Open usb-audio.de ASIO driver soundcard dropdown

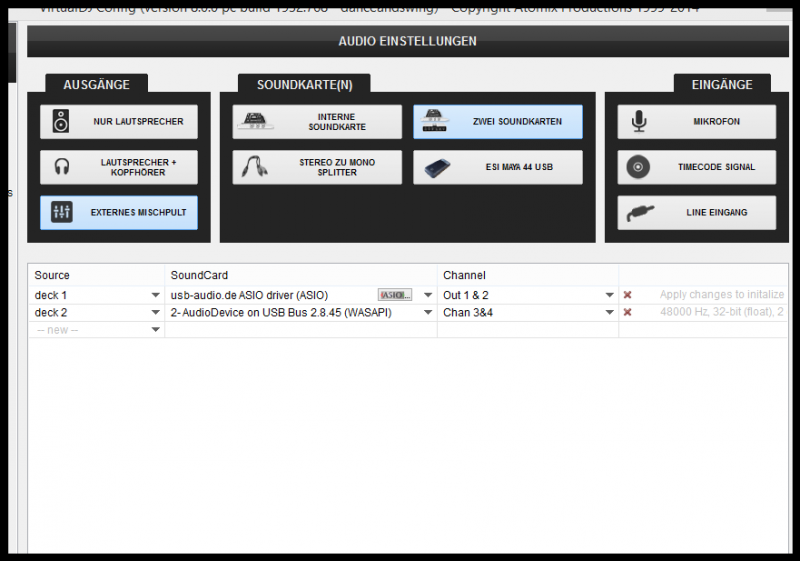pyautogui.click(x=428, y=295)
